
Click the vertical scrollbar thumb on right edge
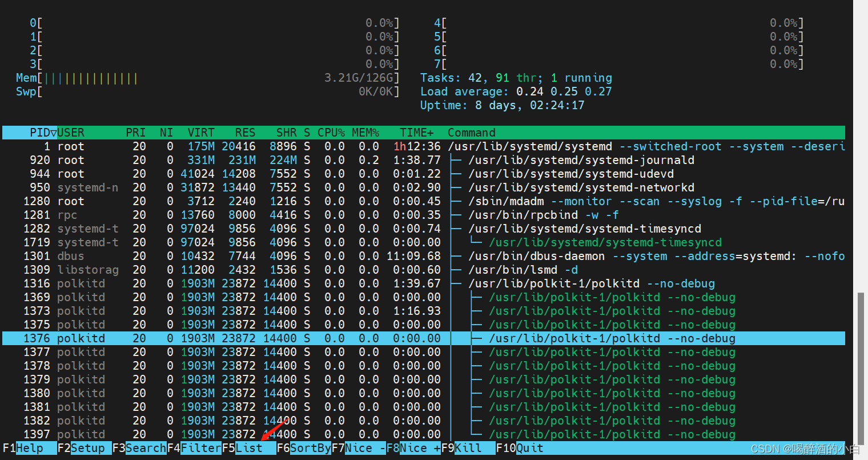click(861, 369)
